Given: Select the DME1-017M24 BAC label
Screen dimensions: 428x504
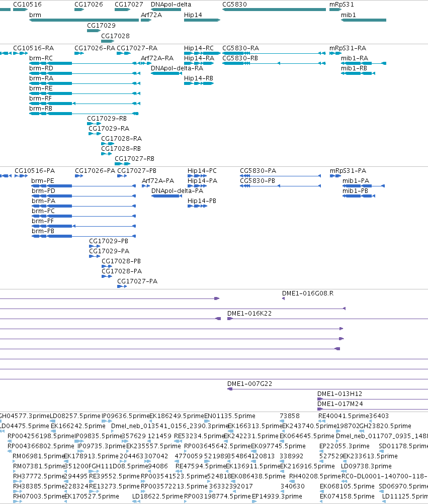Looking at the screenshot, I should point(340,404).
